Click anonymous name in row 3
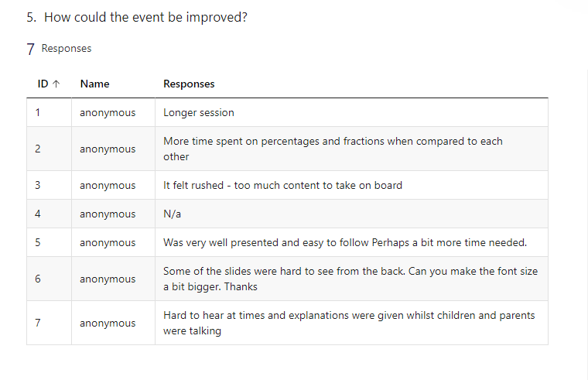 108,185
